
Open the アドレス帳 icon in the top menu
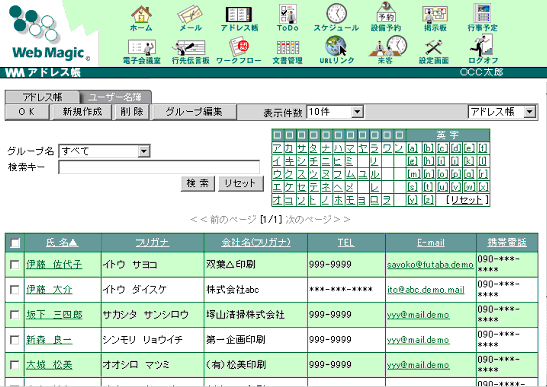pos(239,18)
